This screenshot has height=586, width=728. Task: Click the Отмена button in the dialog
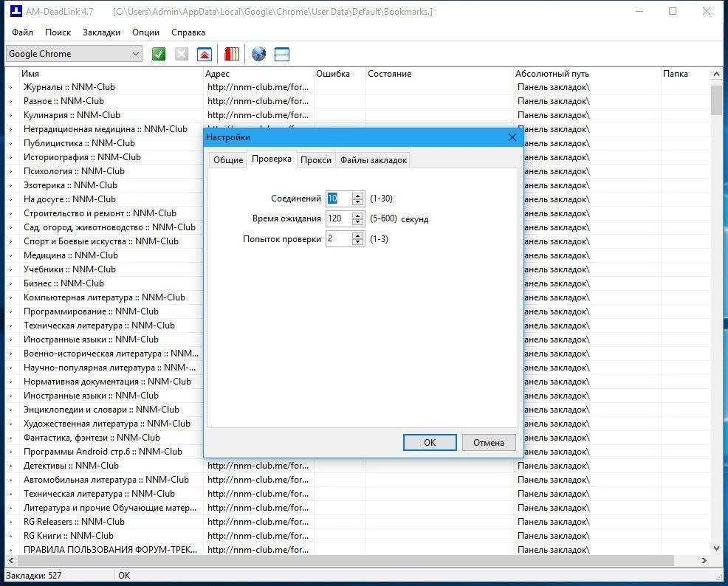pos(489,442)
